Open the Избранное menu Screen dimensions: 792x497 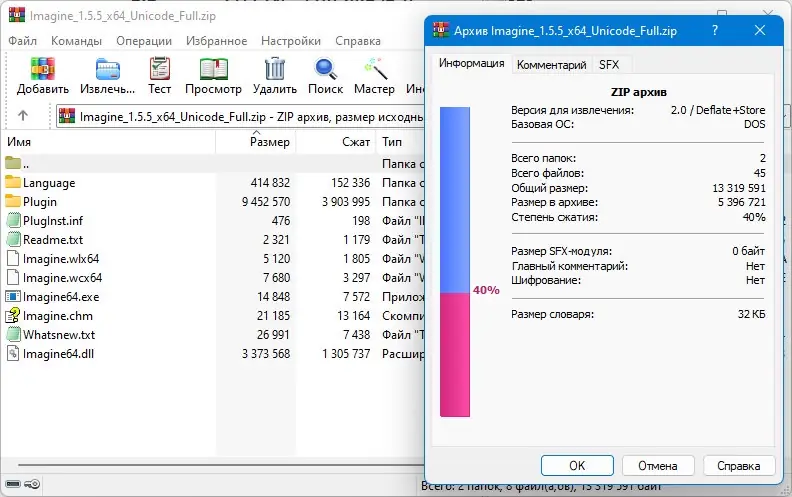216,41
